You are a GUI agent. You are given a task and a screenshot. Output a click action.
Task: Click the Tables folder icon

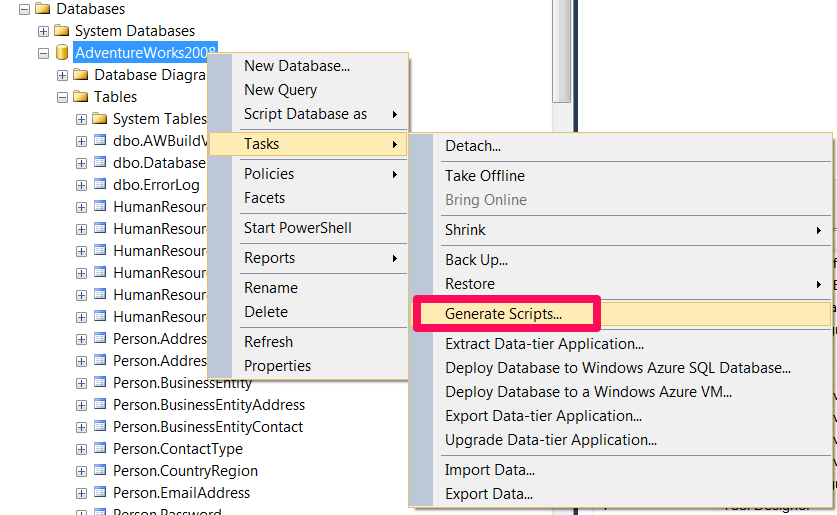coord(81,96)
